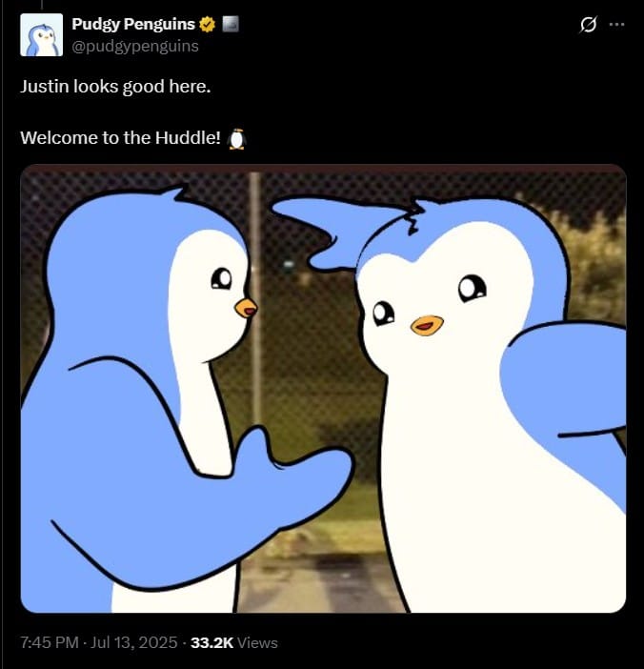Click the Welcome to the Huddle text

pyautogui.click(x=120, y=138)
